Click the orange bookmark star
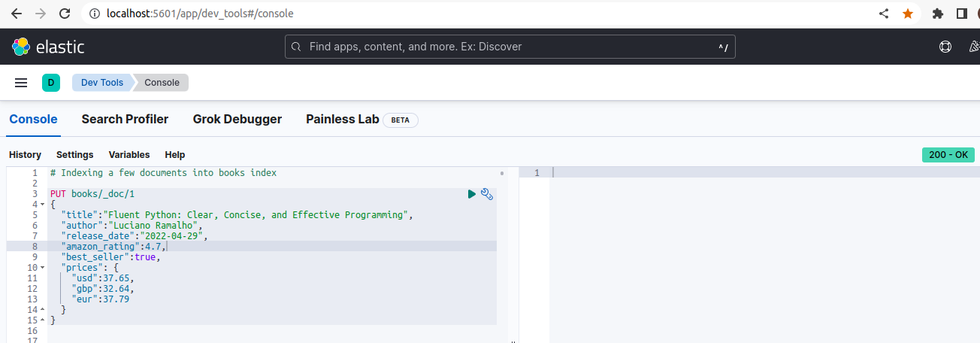The width and height of the screenshot is (980, 343). coord(908,14)
